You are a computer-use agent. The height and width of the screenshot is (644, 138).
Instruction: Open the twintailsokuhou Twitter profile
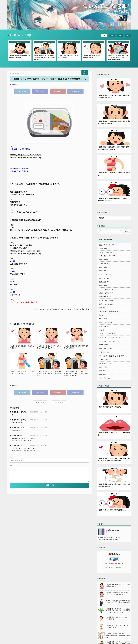pos(112,530)
